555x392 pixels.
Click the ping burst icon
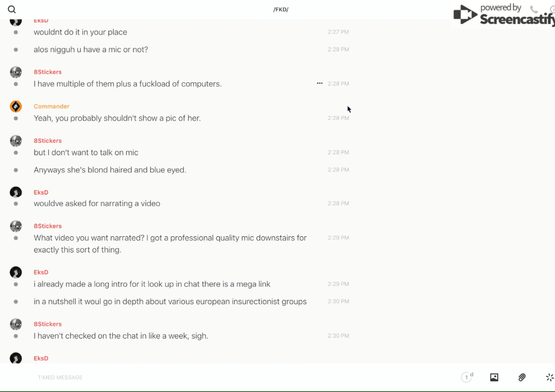[549, 377]
